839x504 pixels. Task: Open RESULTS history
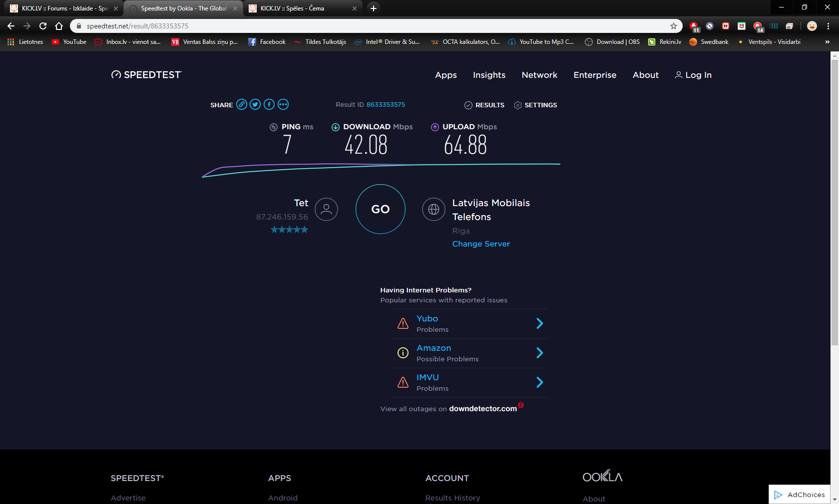click(x=484, y=105)
